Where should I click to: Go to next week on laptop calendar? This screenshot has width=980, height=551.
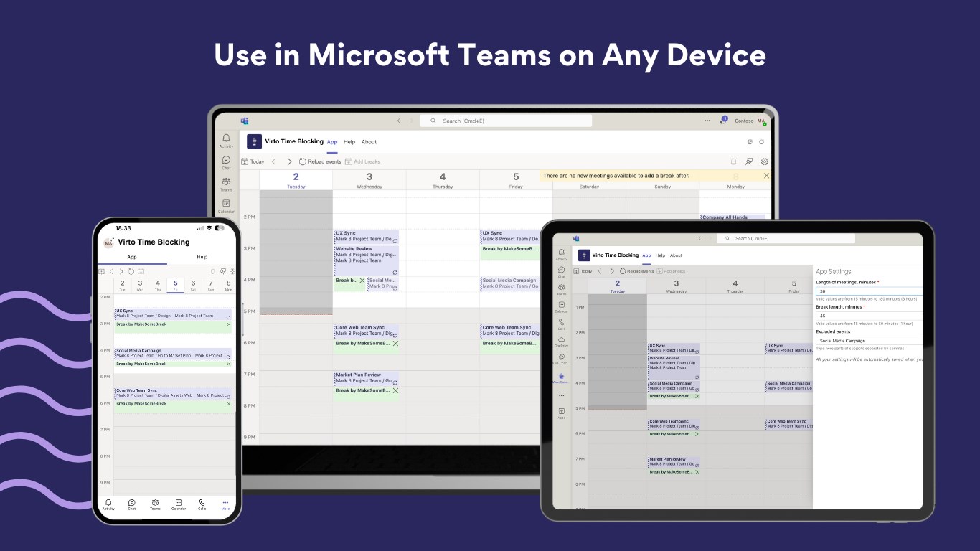pyautogui.click(x=289, y=161)
